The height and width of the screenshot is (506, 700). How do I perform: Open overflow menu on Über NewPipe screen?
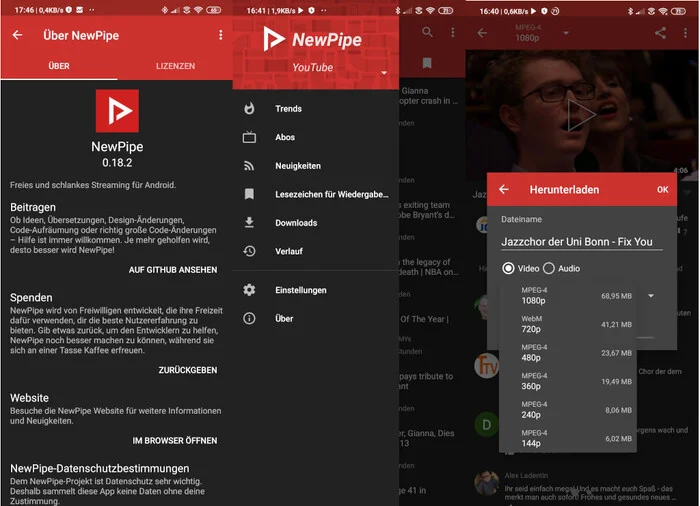221,35
